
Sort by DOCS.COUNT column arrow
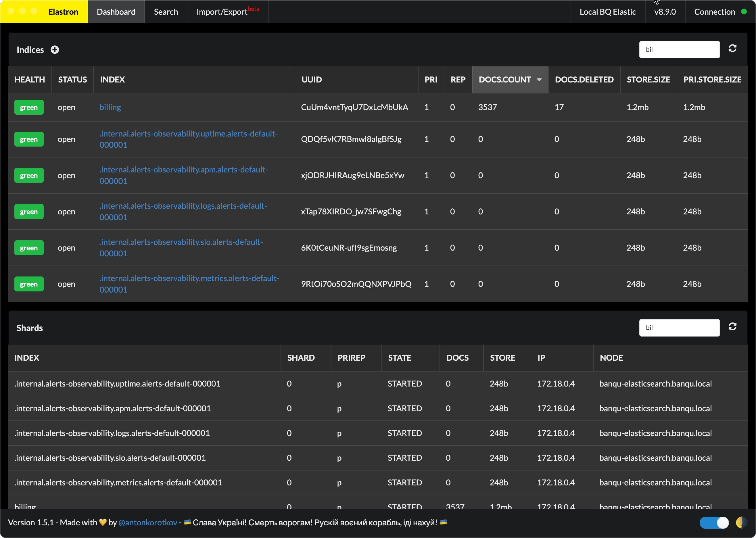pyautogui.click(x=539, y=80)
